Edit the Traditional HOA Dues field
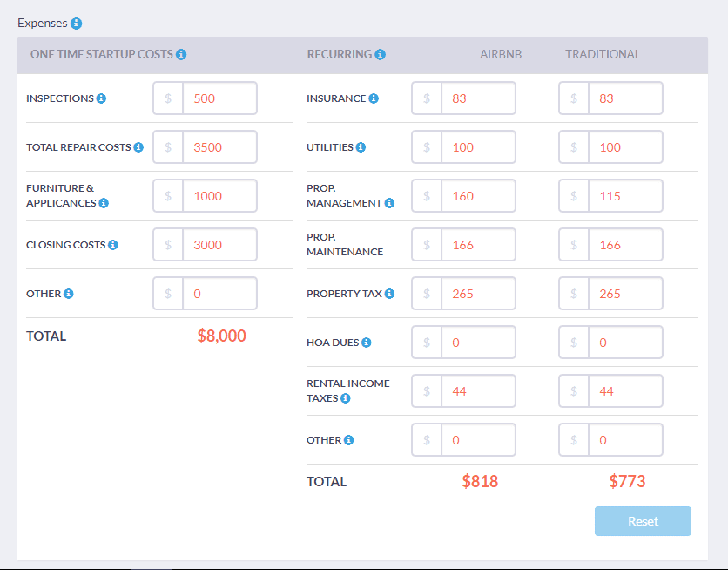 (x=624, y=343)
